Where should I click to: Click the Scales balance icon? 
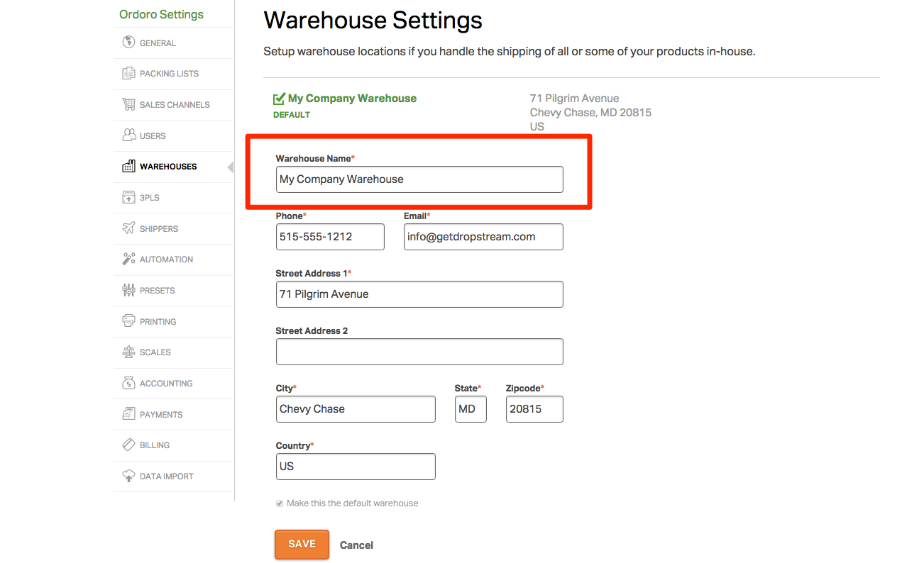pos(128,352)
